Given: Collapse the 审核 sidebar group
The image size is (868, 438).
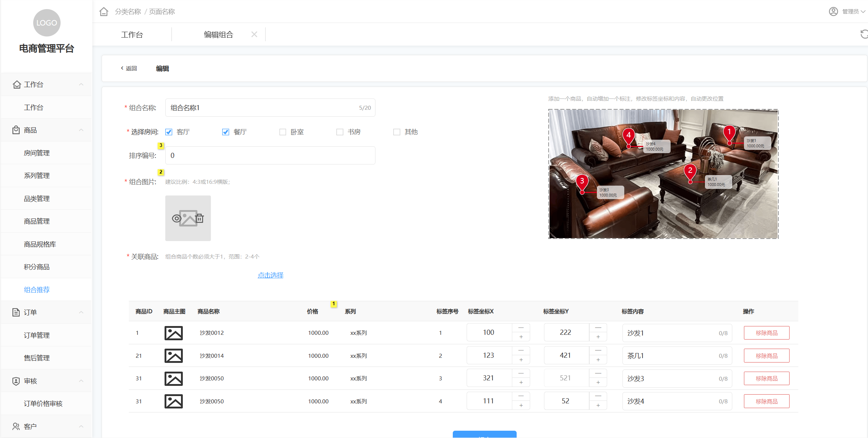Looking at the screenshot, I should tap(81, 381).
